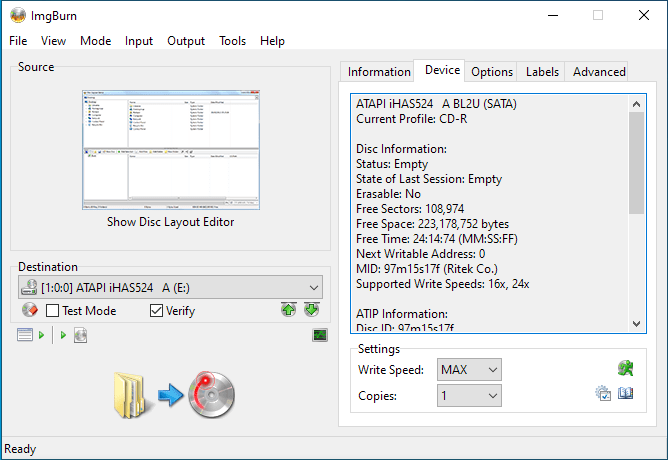Switch to the Options tab

click(x=492, y=72)
